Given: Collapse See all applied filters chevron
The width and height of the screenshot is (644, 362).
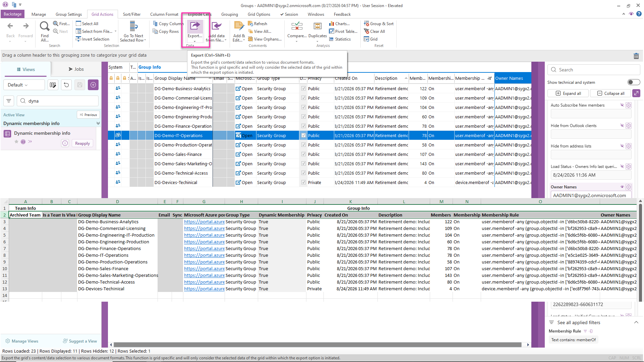Looking at the screenshot, I should (636, 322).
